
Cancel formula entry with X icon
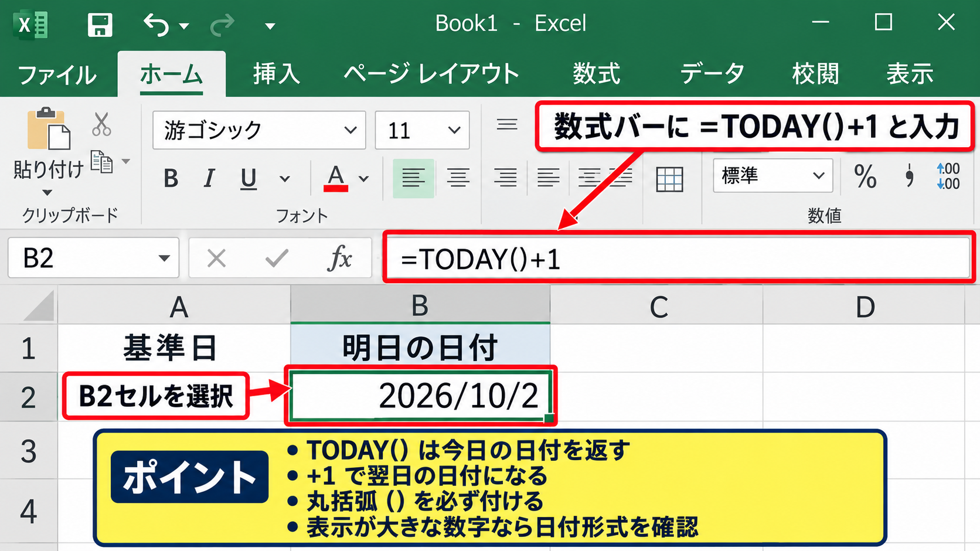pos(216,258)
